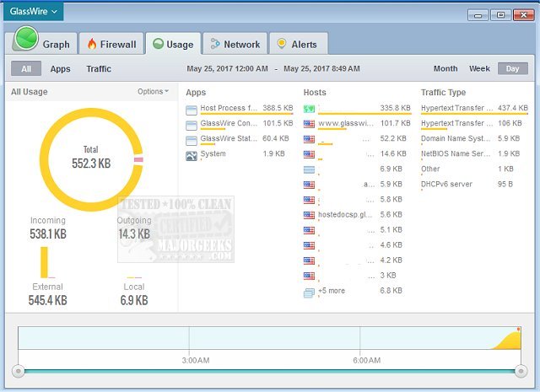Viewport: 540px width, 392px height.
Task: Open the GlassWire main menu dropdown
Action: pos(34,11)
